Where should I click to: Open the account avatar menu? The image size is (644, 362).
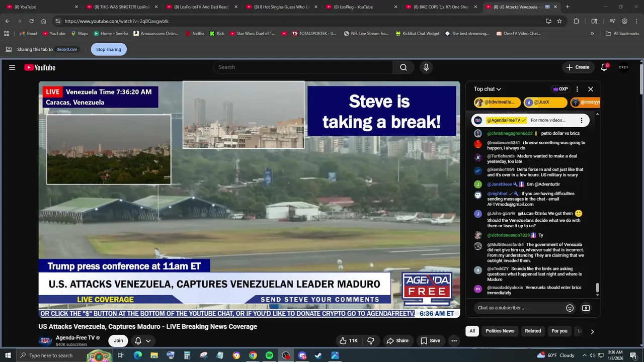623,67
